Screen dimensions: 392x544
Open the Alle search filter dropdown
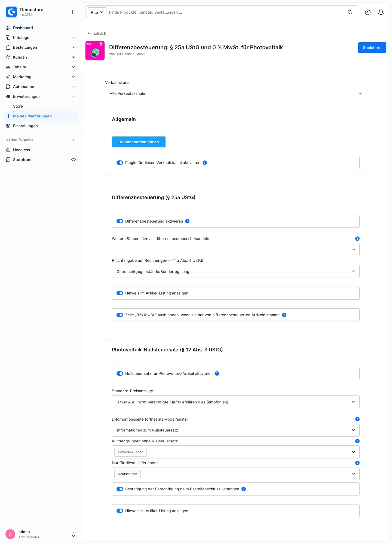tap(97, 12)
